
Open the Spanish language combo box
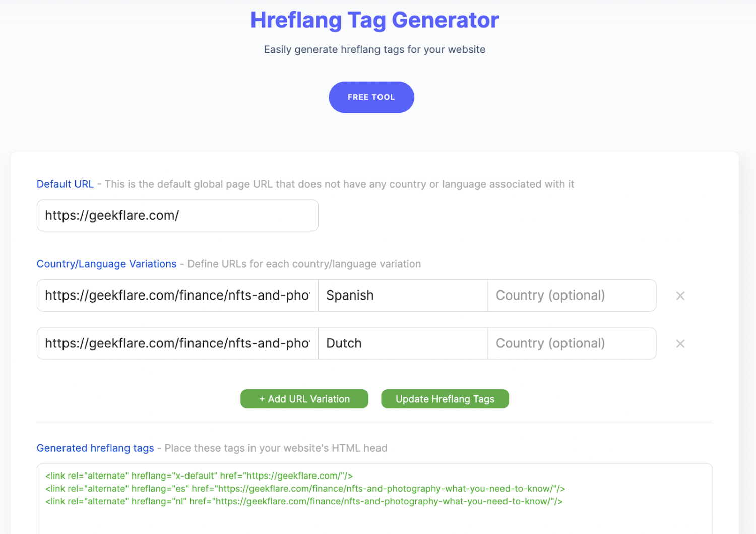(402, 295)
